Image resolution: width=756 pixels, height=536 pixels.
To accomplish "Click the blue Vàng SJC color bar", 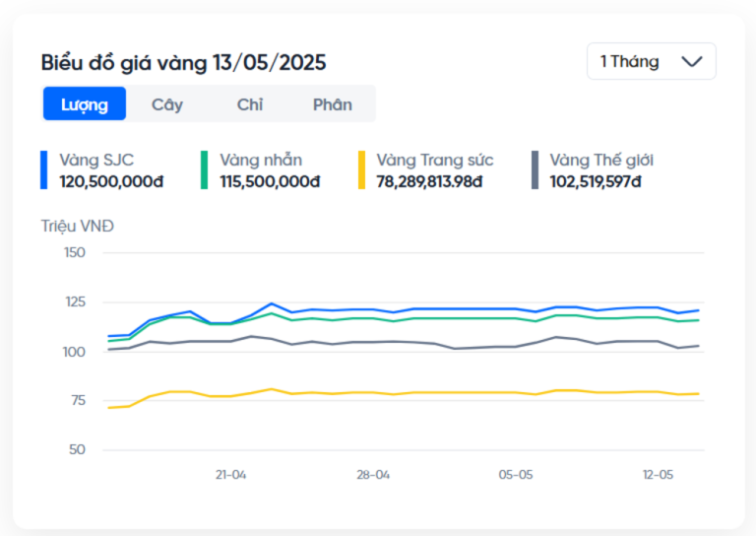I will (44, 169).
